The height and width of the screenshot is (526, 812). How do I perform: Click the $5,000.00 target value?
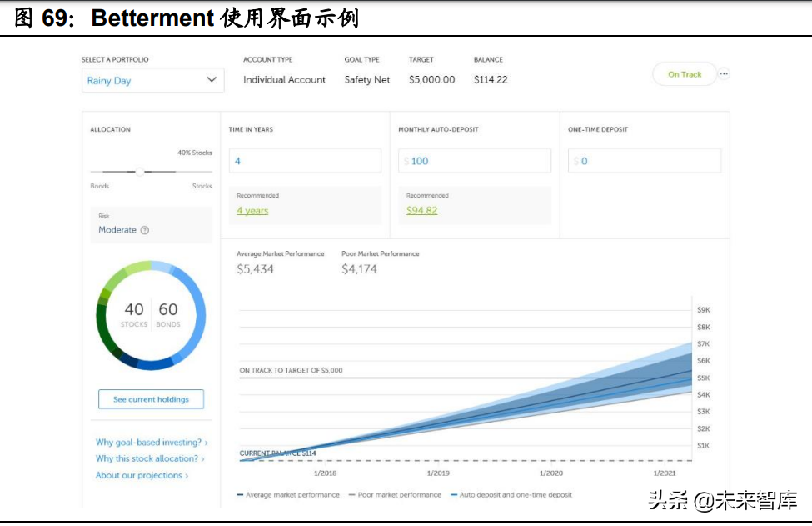432,80
